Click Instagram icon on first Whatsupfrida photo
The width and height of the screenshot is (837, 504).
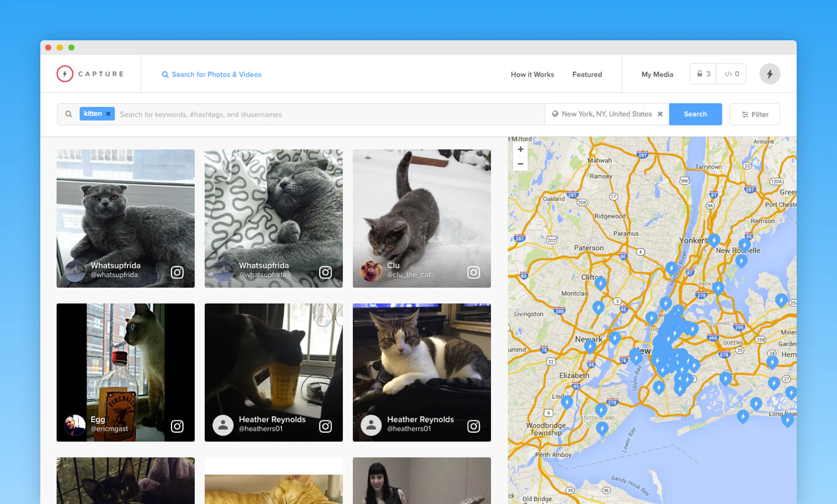(177, 272)
